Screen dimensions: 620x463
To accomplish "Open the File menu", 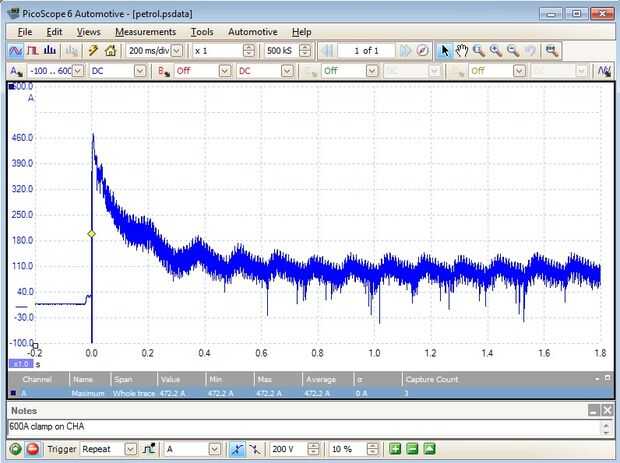I will 25,32.
